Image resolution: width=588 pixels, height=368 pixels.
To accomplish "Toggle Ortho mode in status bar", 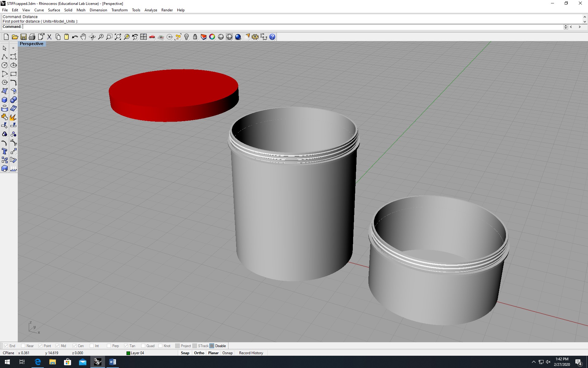I will (x=199, y=353).
